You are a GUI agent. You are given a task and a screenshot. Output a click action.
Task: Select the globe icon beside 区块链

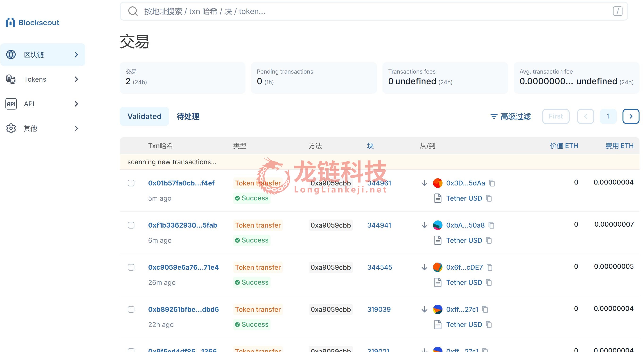(x=11, y=55)
